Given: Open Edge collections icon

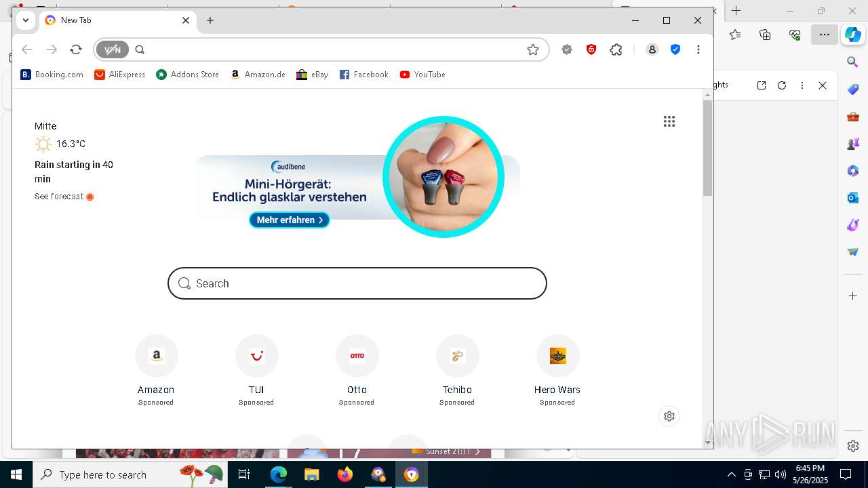Looking at the screenshot, I should [765, 35].
